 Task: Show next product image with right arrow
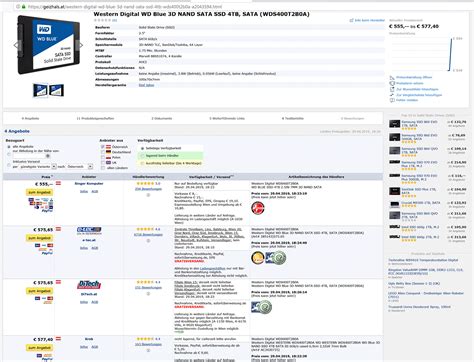(x=80, y=45)
